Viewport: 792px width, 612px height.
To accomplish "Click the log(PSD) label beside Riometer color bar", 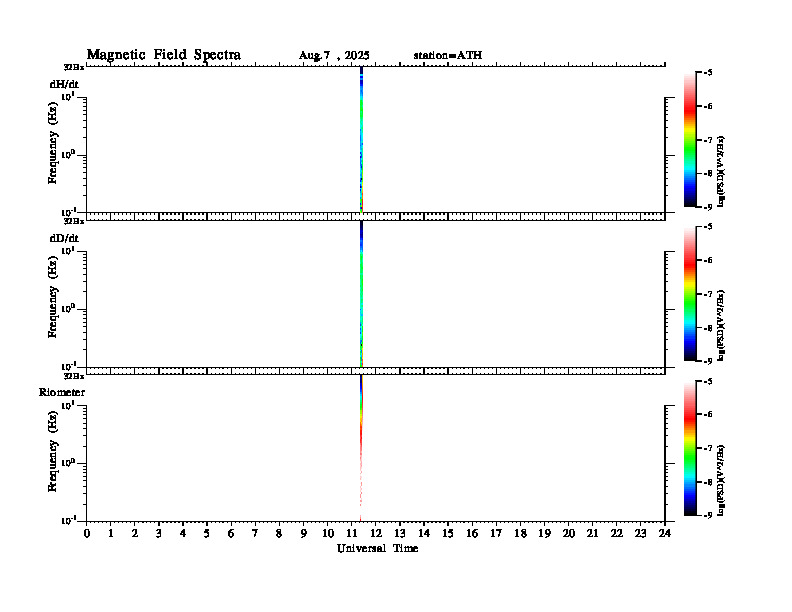I will coord(721,480).
